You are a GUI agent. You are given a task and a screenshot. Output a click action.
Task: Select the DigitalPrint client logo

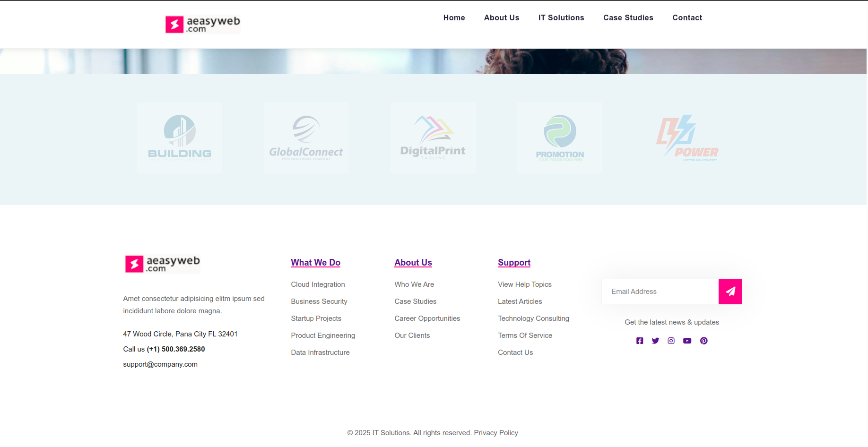433,138
